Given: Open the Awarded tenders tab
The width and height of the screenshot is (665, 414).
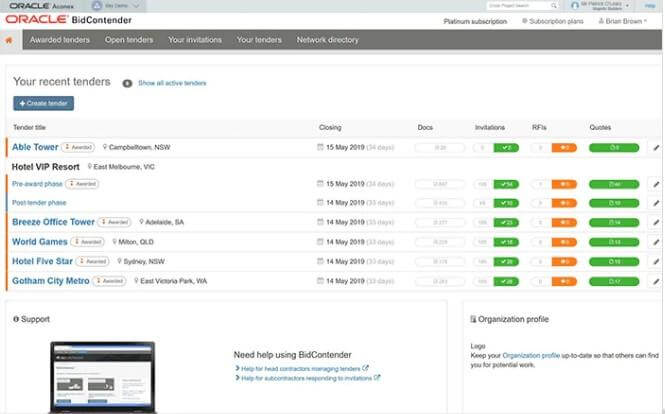Looking at the screenshot, I should point(60,40).
